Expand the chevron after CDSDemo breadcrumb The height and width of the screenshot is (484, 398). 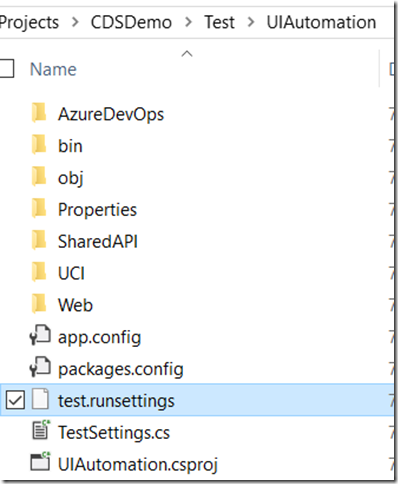189,22
